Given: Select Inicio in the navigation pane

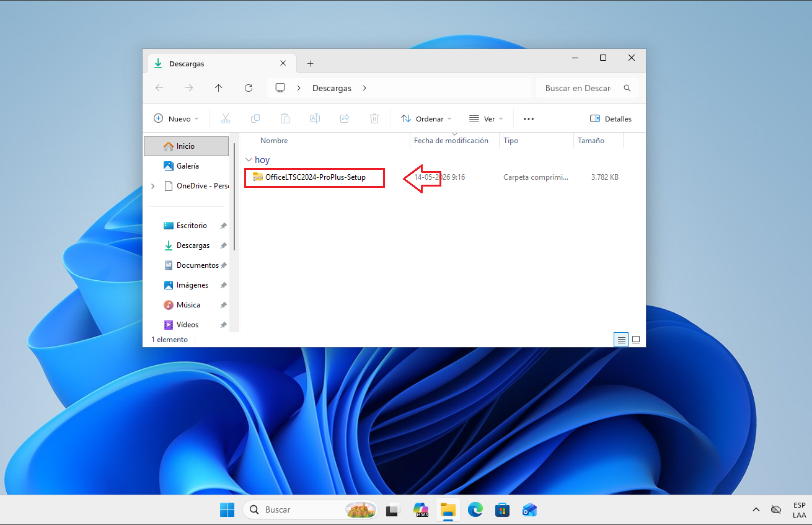Looking at the screenshot, I should [x=187, y=146].
